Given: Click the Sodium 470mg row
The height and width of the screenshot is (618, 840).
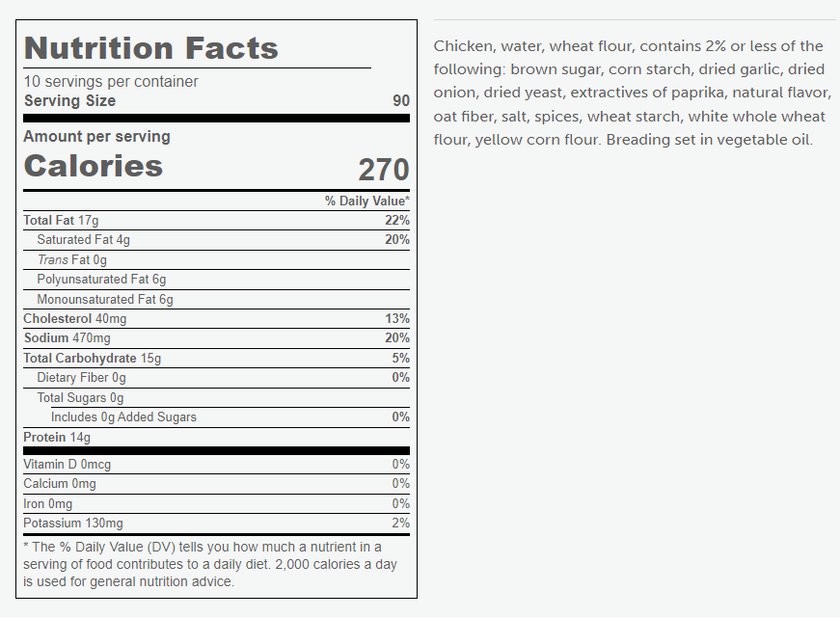Looking at the screenshot, I should 216,338.
